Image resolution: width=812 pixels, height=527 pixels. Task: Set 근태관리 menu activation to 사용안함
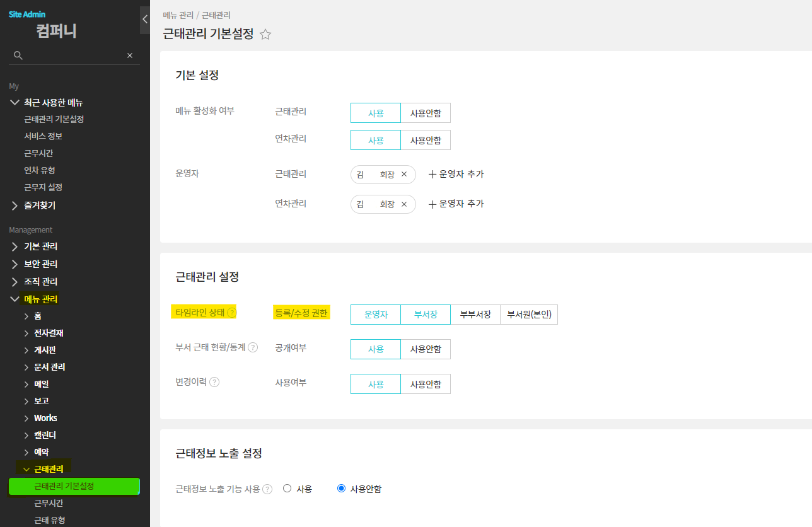(x=426, y=113)
